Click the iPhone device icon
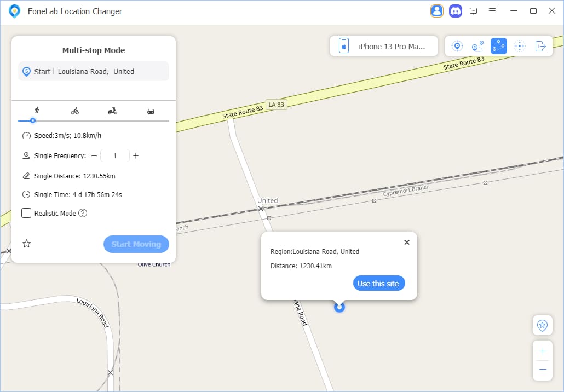The height and width of the screenshot is (392, 564). coord(343,46)
